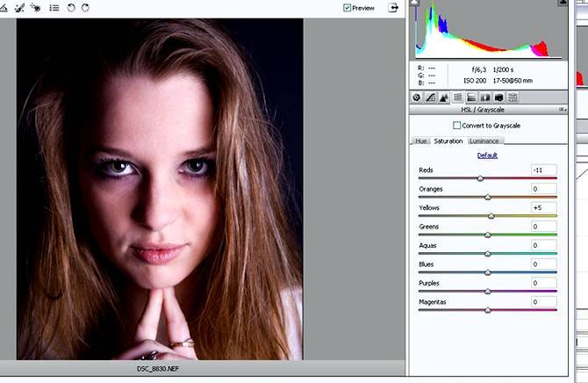588x383 pixels.
Task: Rotate image 90° clockwise
Action: click(x=85, y=8)
